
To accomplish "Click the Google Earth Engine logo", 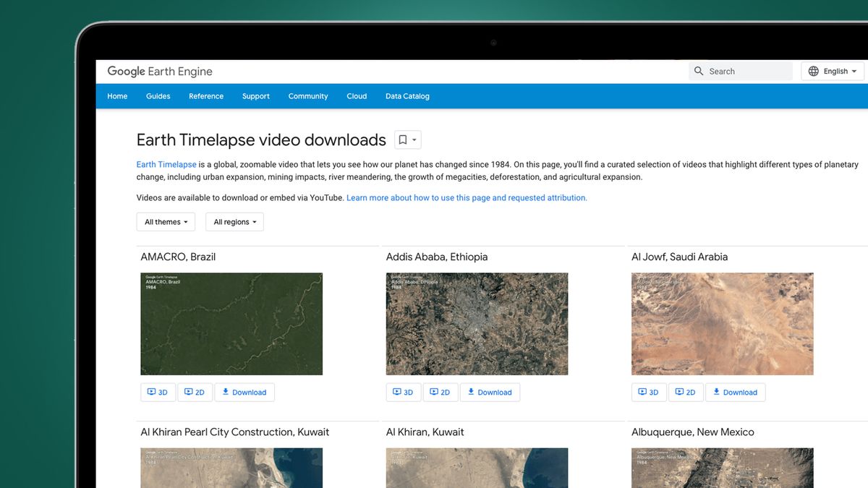I will tap(159, 71).
